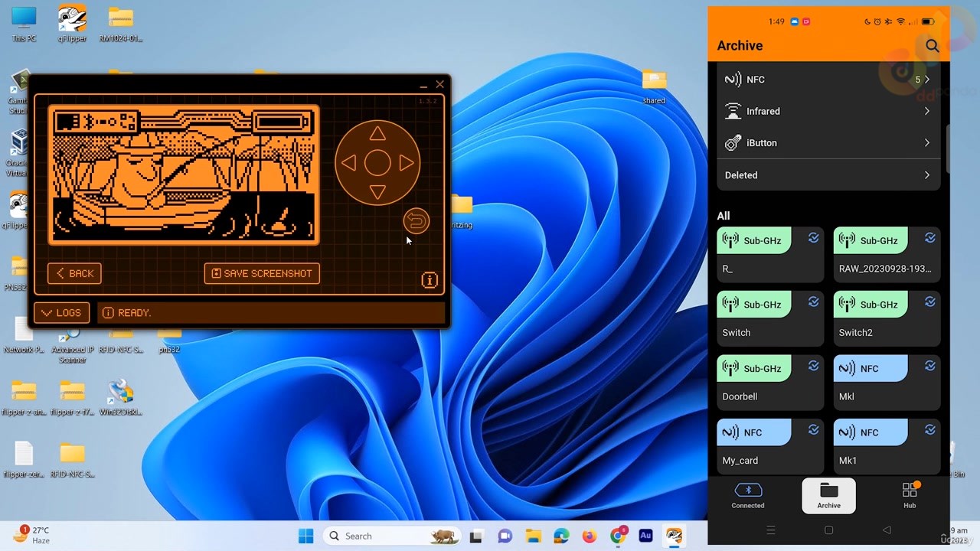
Task: Open the R_ Sub-GHz key card
Action: (770, 255)
